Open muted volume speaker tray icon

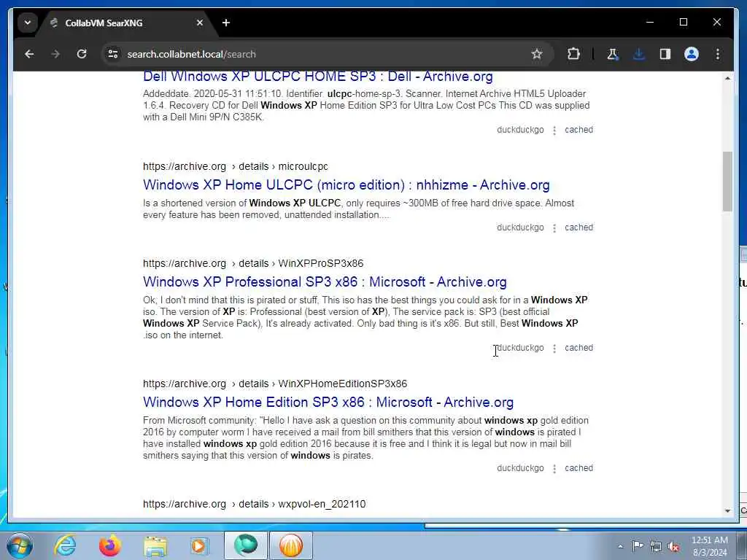[673, 547]
